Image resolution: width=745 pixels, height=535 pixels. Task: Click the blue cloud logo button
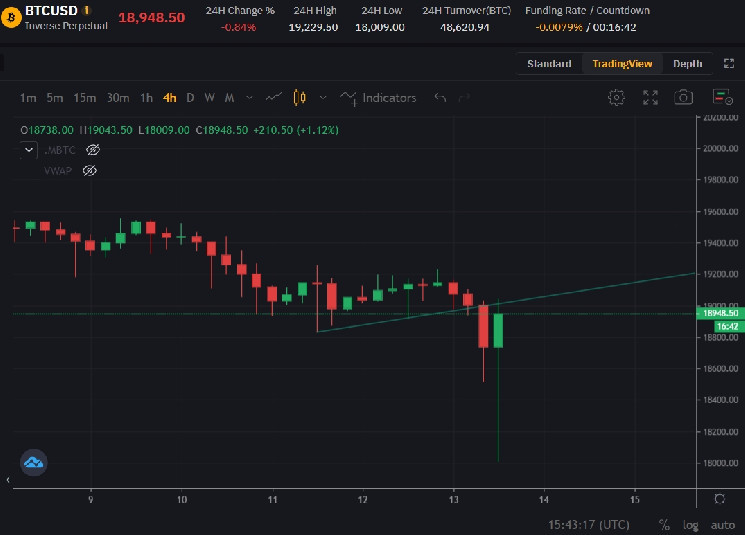point(34,462)
